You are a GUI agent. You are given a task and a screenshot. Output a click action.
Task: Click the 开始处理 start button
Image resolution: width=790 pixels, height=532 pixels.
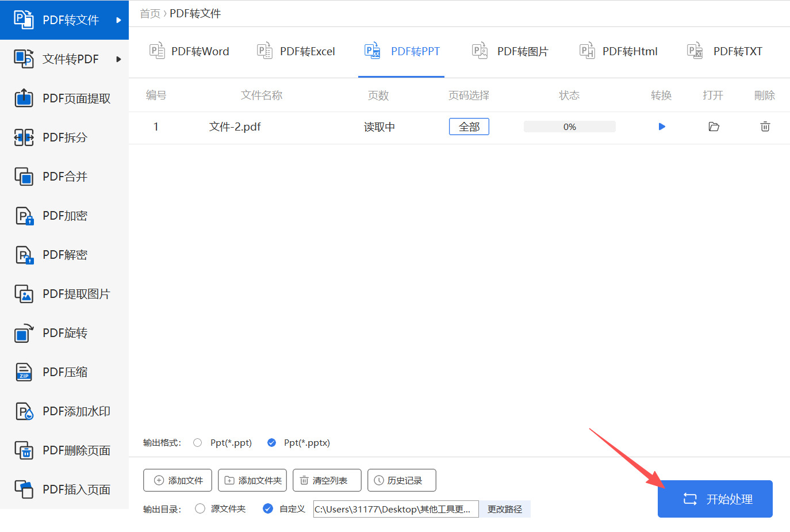point(715,499)
